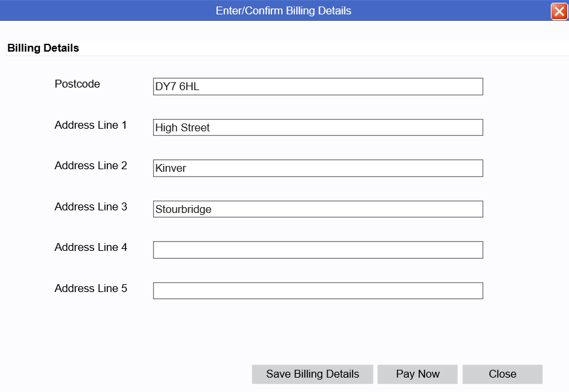Close the dialog with the red X icon
Viewport: 569px width, 392px height.
click(x=559, y=11)
